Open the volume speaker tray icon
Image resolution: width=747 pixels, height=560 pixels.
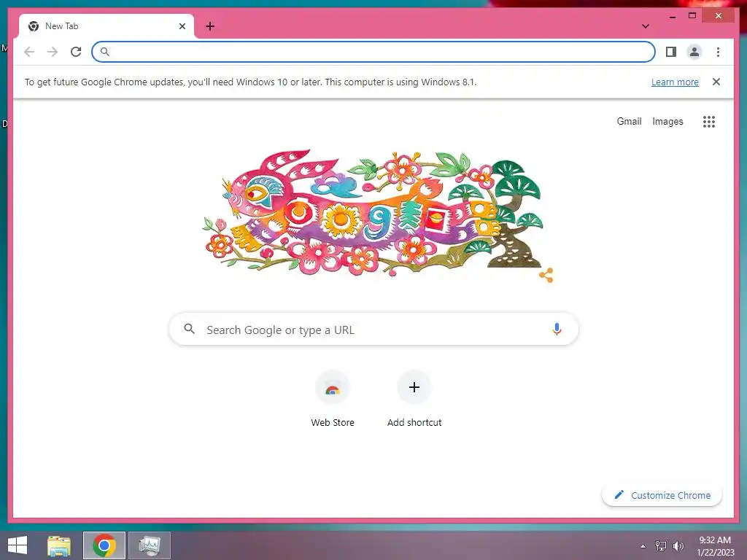click(x=678, y=545)
